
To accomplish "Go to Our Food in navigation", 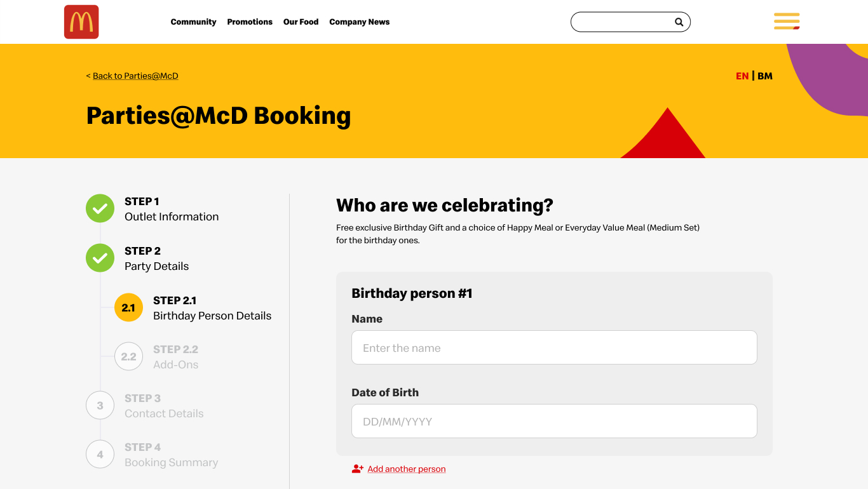I will [x=301, y=22].
